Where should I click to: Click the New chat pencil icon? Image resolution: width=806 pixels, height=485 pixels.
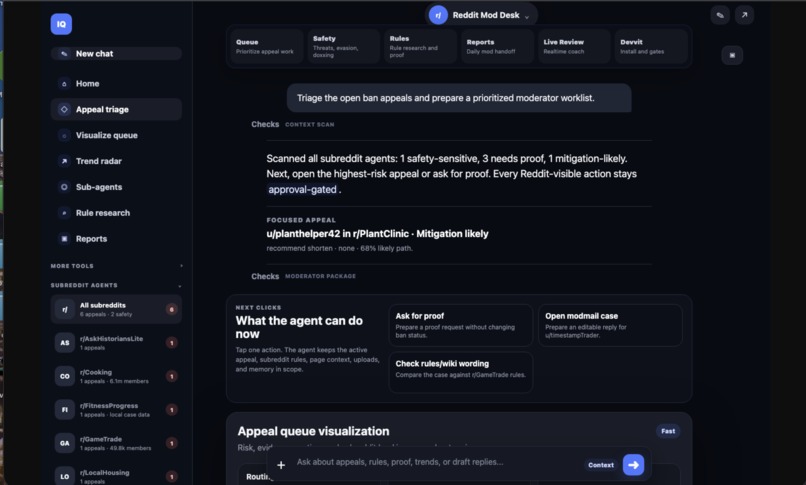coord(64,53)
